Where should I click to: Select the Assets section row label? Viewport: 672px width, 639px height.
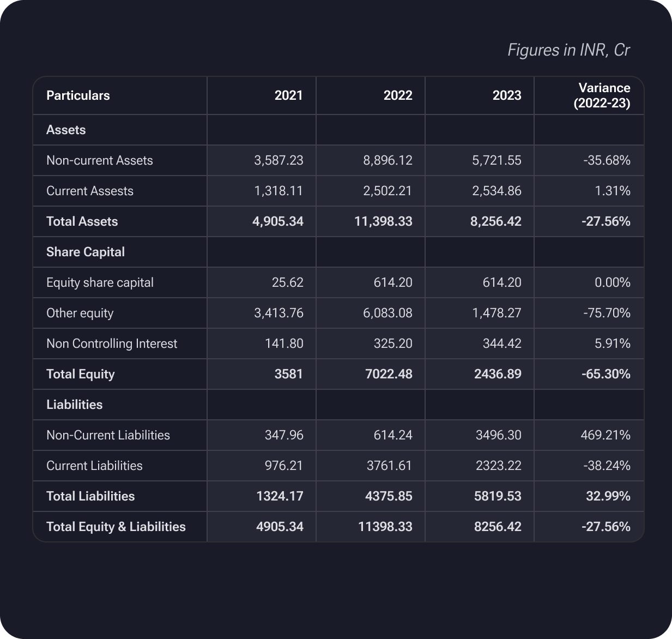coord(66,130)
